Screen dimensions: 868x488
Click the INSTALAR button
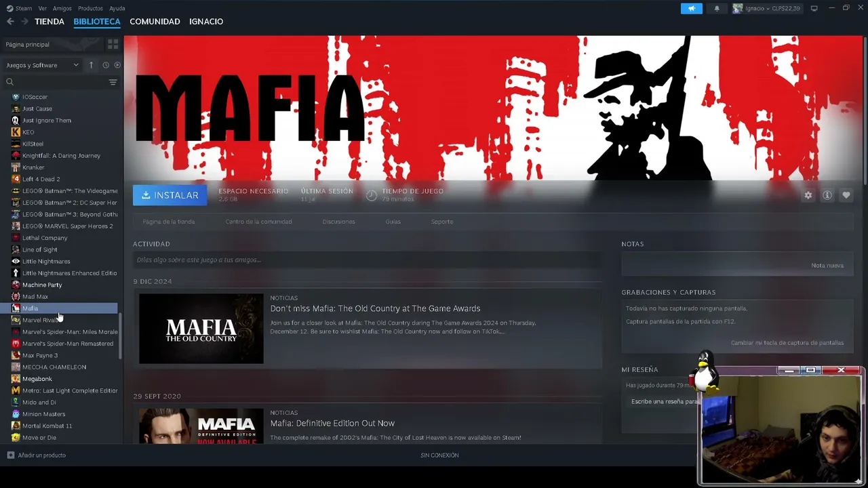pyautogui.click(x=170, y=195)
